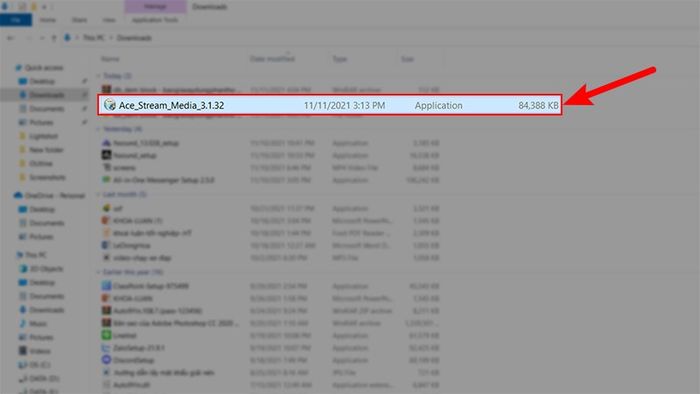Go back with the Back arrow
This screenshot has height=394, width=700.
click(x=11, y=38)
